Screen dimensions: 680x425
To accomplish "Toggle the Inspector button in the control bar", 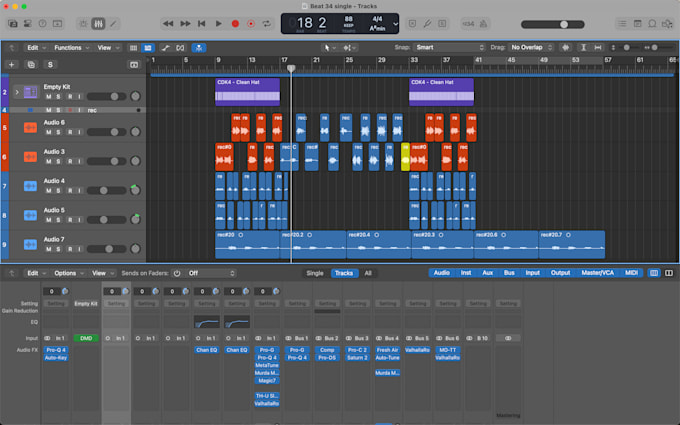I will pyautogui.click(x=28, y=24).
